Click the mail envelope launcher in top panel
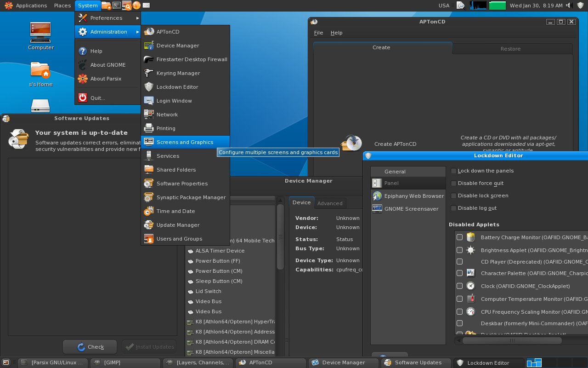This screenshot has width=588, height=368. coord(146,6)
